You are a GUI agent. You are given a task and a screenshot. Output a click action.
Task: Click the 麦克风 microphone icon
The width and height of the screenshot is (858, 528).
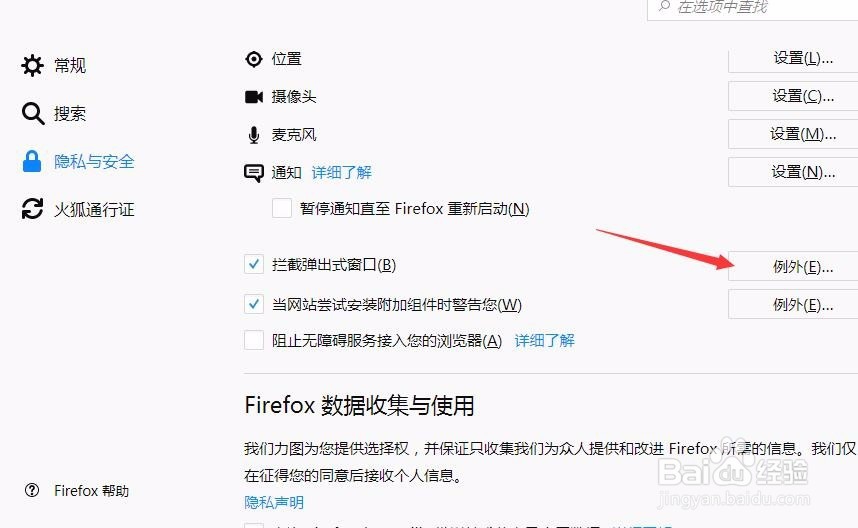tap(254, 135)
